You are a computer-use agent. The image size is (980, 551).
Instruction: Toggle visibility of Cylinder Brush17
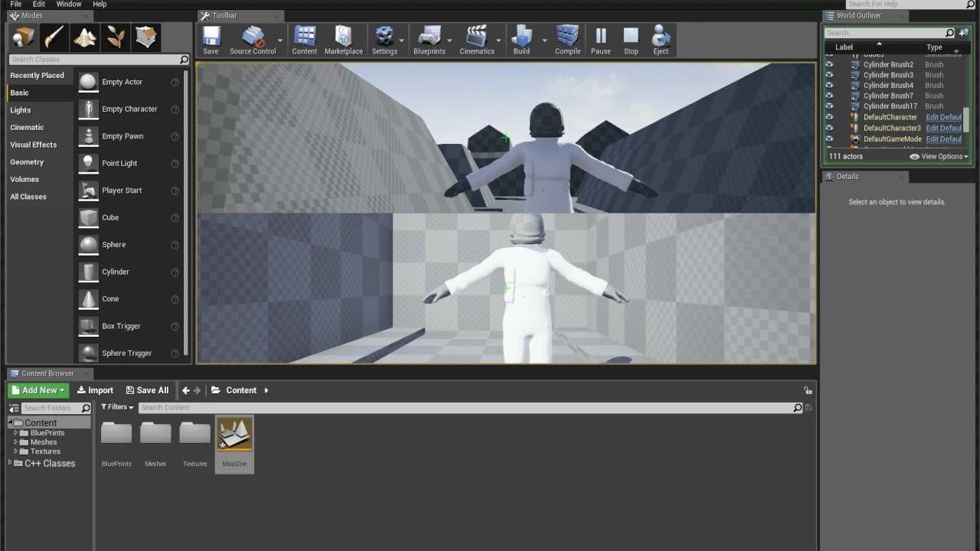click(828, 106)
